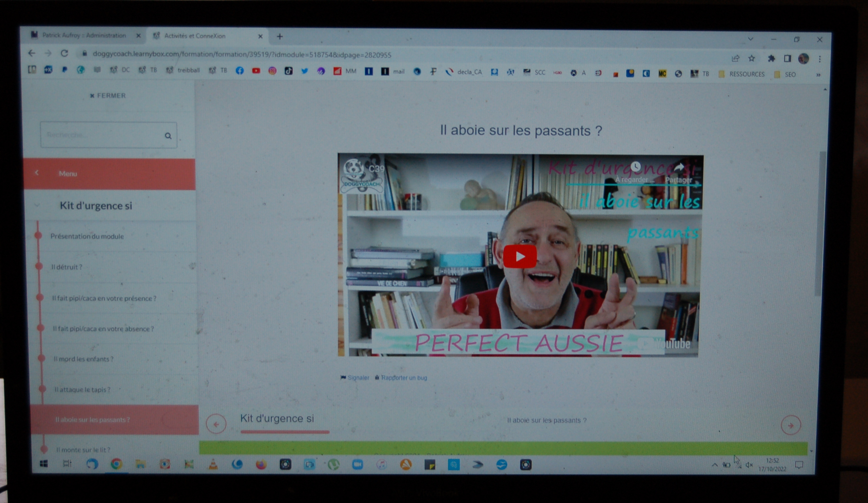Viewport: 868px width, 503px height.
Task: Open YouTube bookmark
Action: tap(256, 71)
